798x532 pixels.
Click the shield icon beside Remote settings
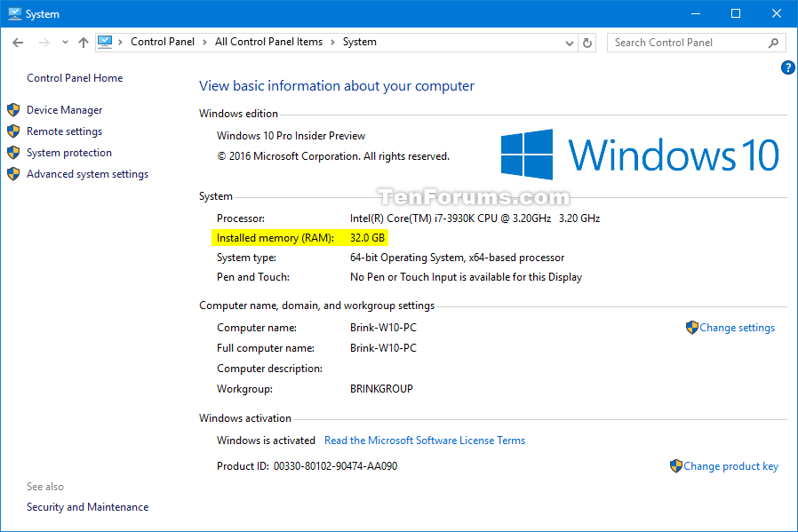pos(13,131)
